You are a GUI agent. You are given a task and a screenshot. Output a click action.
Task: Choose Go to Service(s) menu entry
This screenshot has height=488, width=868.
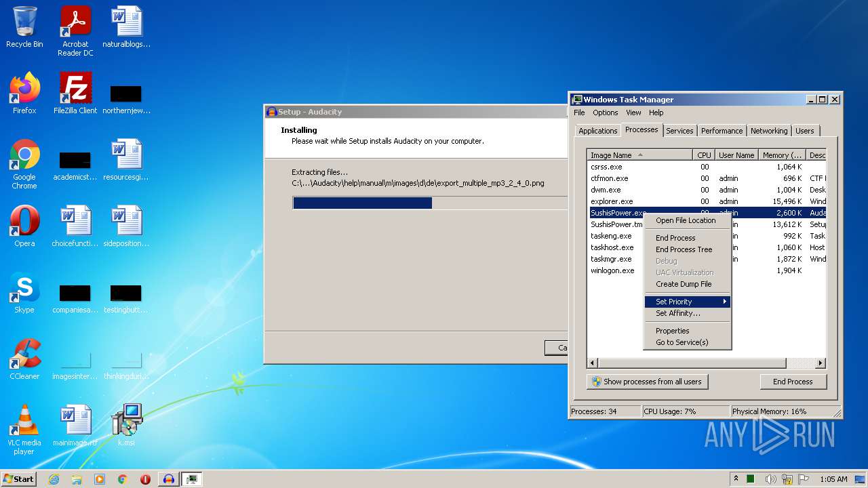click(688, 342)
